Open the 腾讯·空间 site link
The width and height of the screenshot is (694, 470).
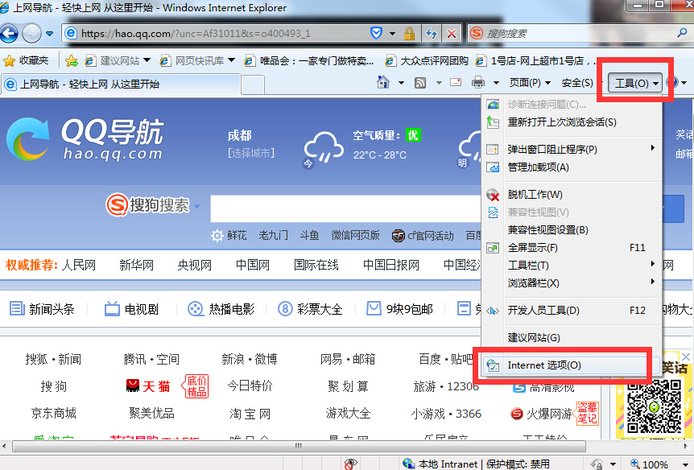[x=152, y=359]
